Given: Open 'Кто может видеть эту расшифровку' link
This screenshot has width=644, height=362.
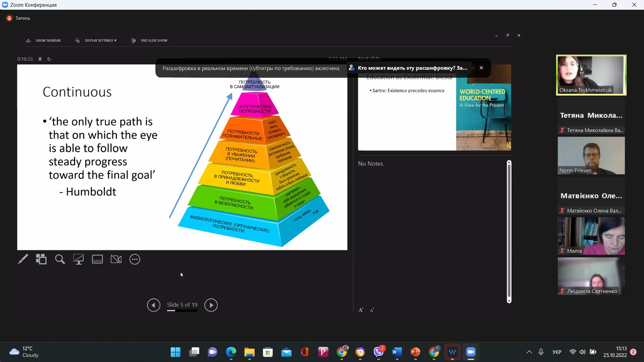Looking at the screenshot, I should click(412, 68).
